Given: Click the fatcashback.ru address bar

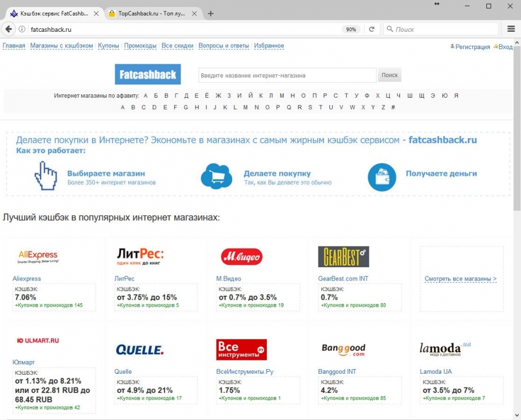Looking at the screenshot, I should (x=185, y=30).
